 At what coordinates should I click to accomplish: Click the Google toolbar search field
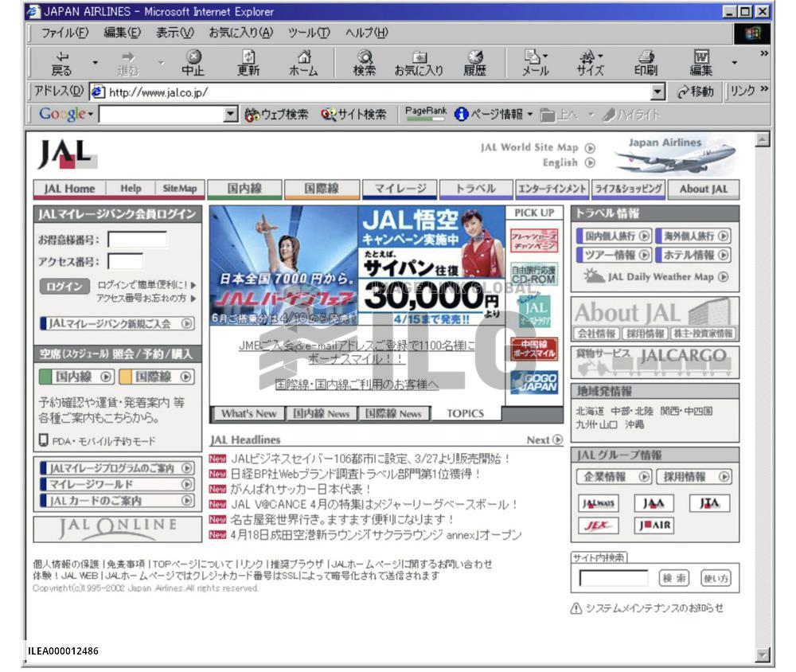(162, 115)
